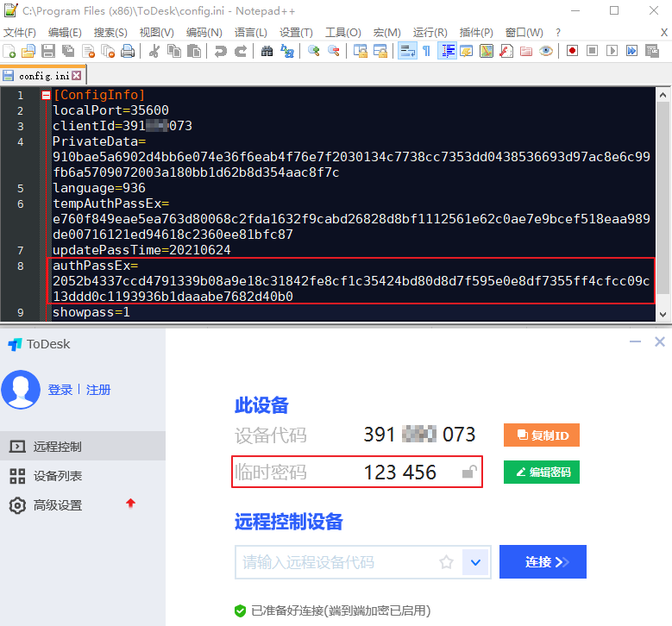Collapse the [ConfigInfo] section fold marker
672x626 pixels.
47,95
